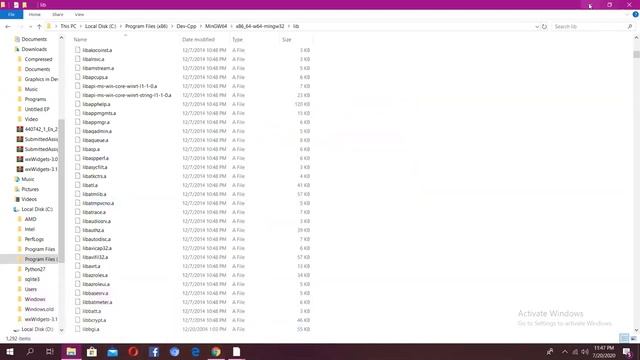This screenshot has width=640, height=360.
Task: Select file libauthz.a
Action: tap(93, 230)
